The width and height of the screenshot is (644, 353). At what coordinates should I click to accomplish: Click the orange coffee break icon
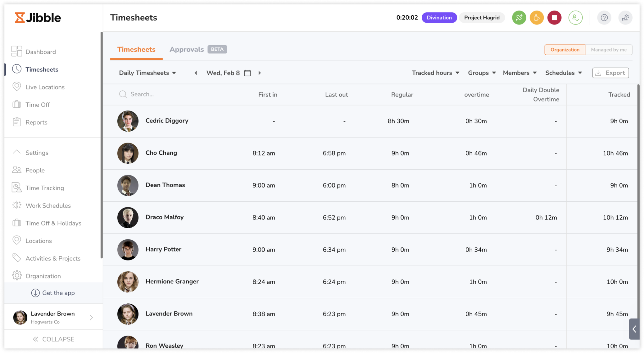click(x=536, y=18)
